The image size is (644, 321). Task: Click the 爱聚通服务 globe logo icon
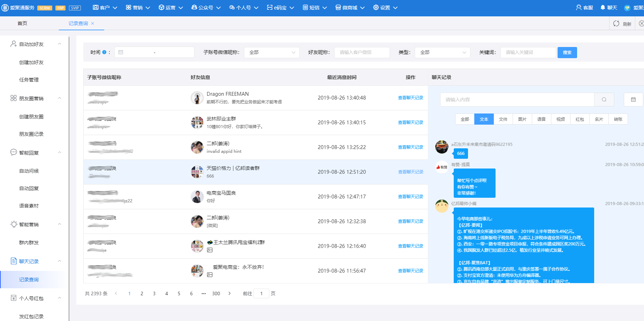pyautogui.click(x=5, y=8)
